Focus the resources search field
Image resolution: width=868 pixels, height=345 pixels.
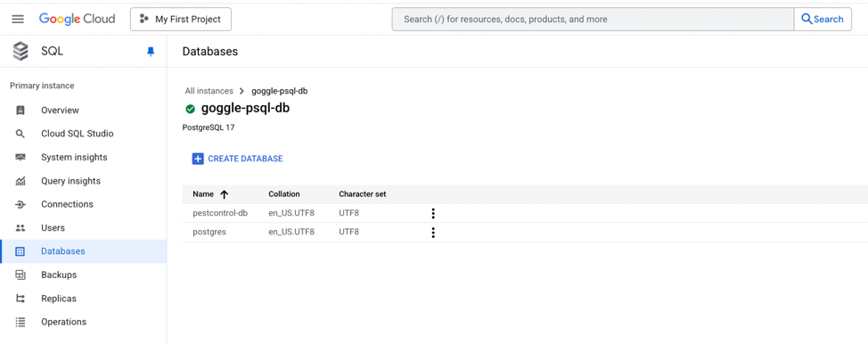pos(593,20)
